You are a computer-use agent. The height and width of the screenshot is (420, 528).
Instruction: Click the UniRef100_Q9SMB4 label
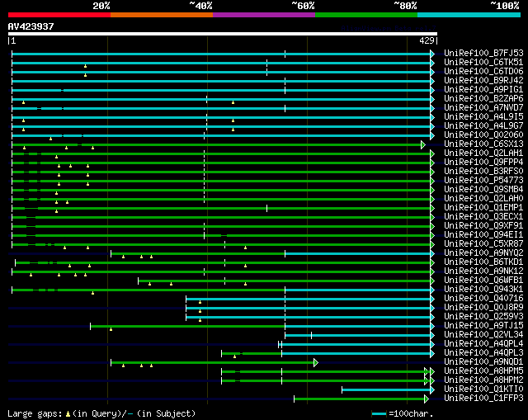[483, 190]
